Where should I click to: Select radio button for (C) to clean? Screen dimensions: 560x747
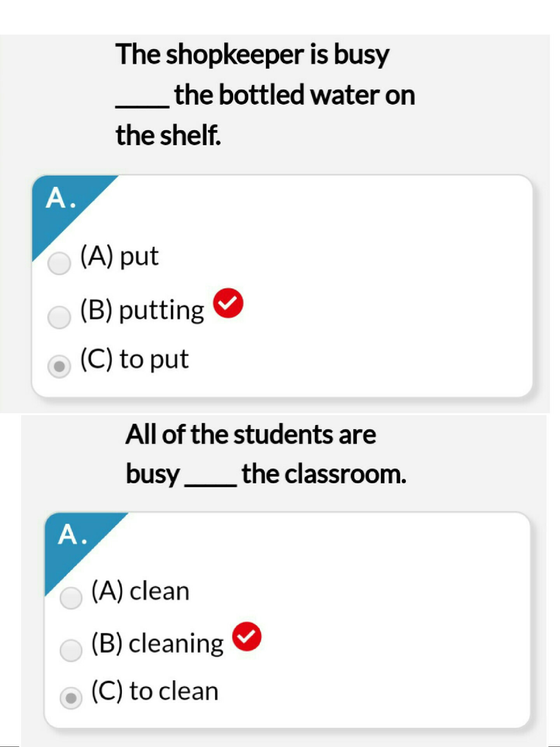coord(71,698)
